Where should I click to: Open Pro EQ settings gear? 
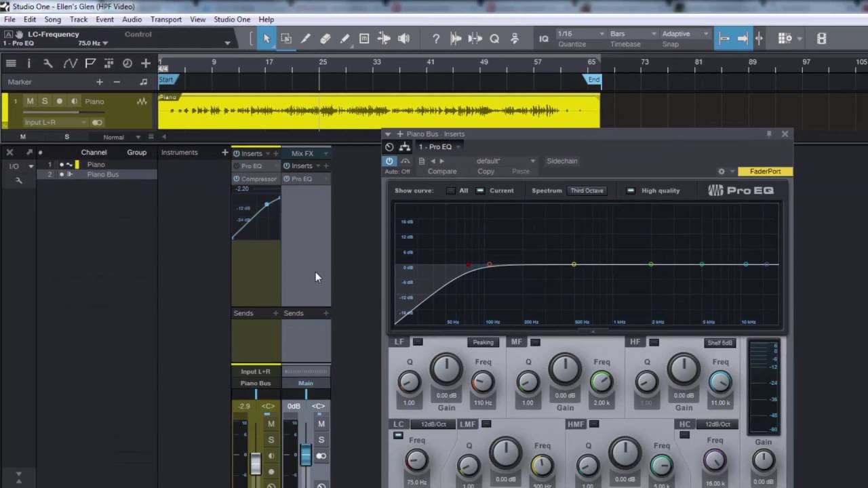(722, 171)
